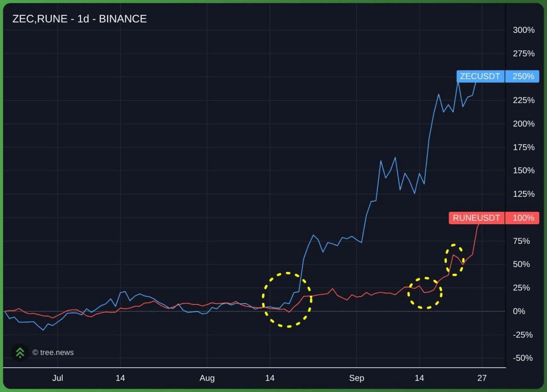547x392 pixels.
Task: Select the blue 250% value tag
Action: coord(523,76)
